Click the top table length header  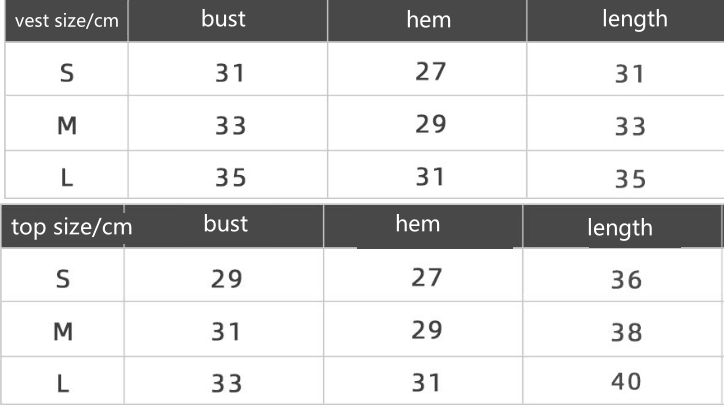point(621,226)
